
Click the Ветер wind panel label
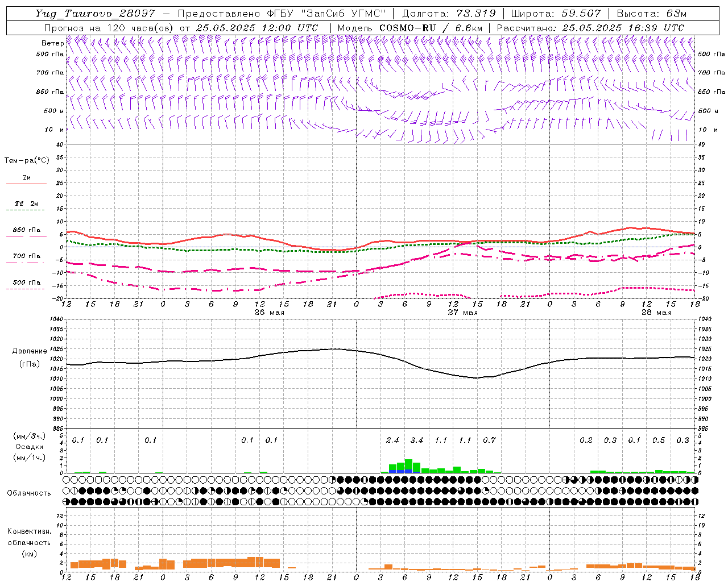52,43
